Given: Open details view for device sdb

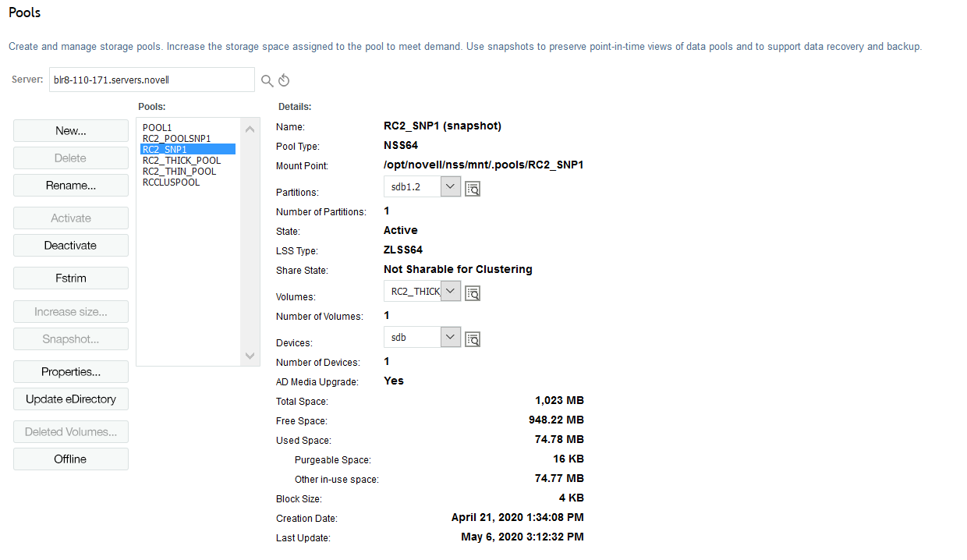Looking at the screenshot, I should click(472, 338).
